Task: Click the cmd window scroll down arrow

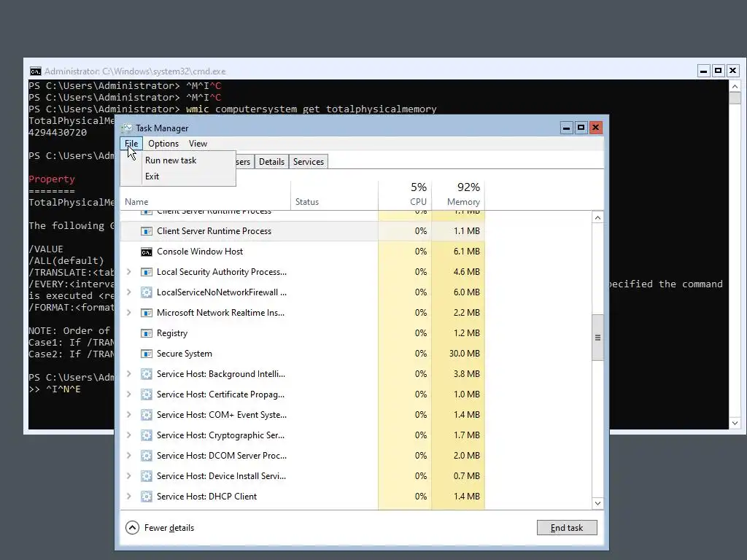Action: click(735, 423)
